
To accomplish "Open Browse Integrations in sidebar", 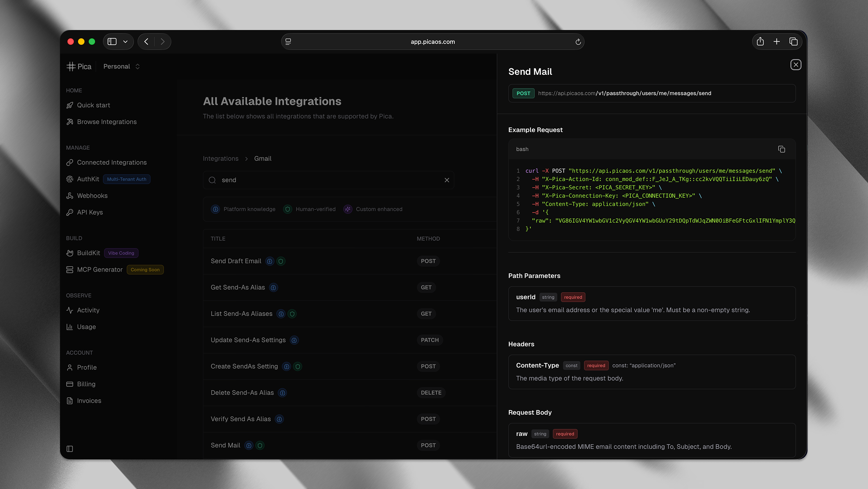I will tap(107, 122).
